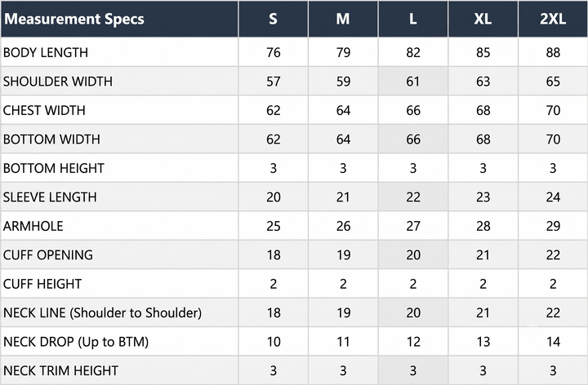Select the S size column header
This screenshot has width=588, height=385.
tap(274, 19)
